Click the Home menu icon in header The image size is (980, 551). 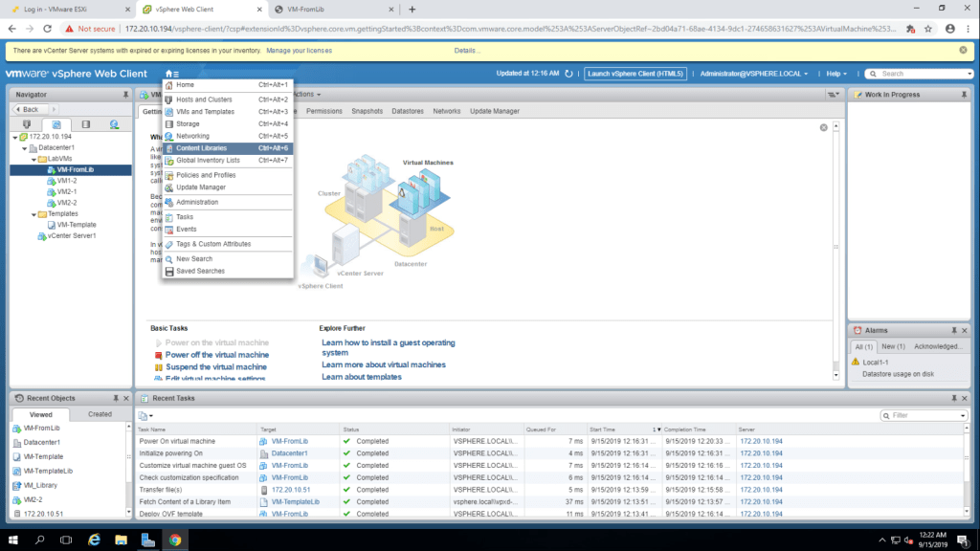click(x=170, y=74)
